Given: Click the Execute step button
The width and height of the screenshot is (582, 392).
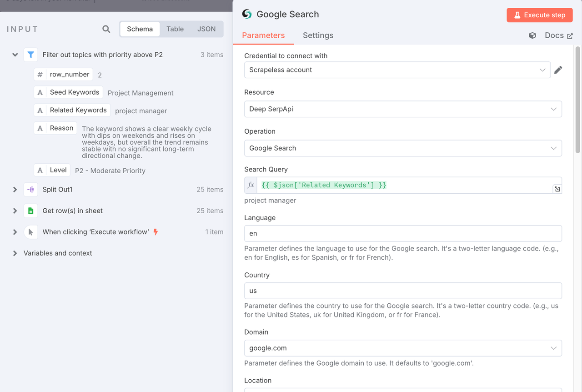Looking at the screenshot, I should click(540, 15).
